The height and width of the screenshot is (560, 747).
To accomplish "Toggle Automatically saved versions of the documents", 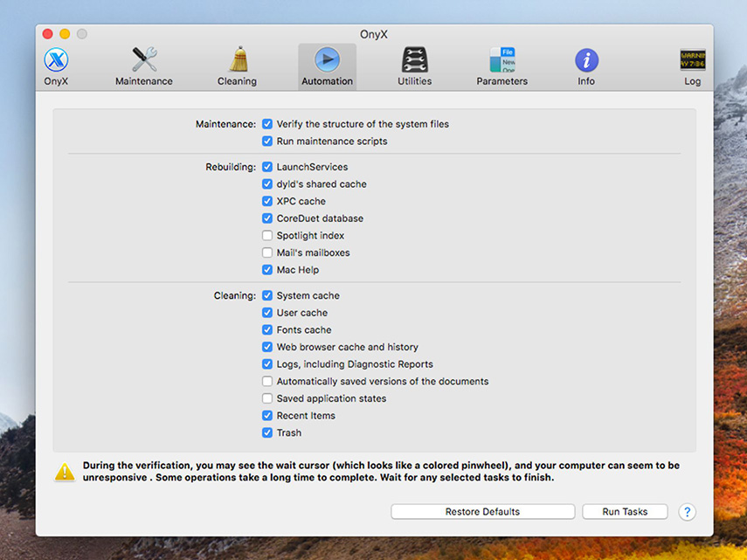I will (x=267, y=382).
